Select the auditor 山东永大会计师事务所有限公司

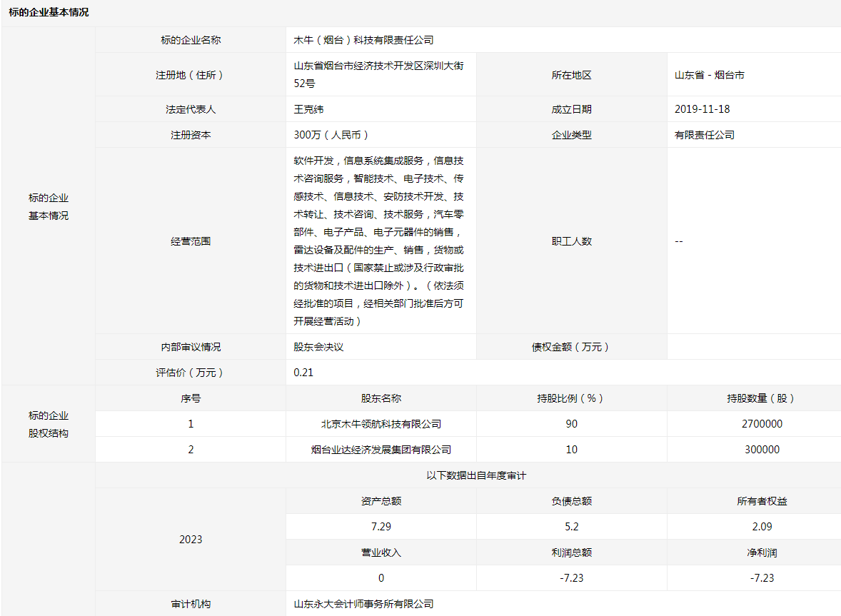(x=363, y=605)
